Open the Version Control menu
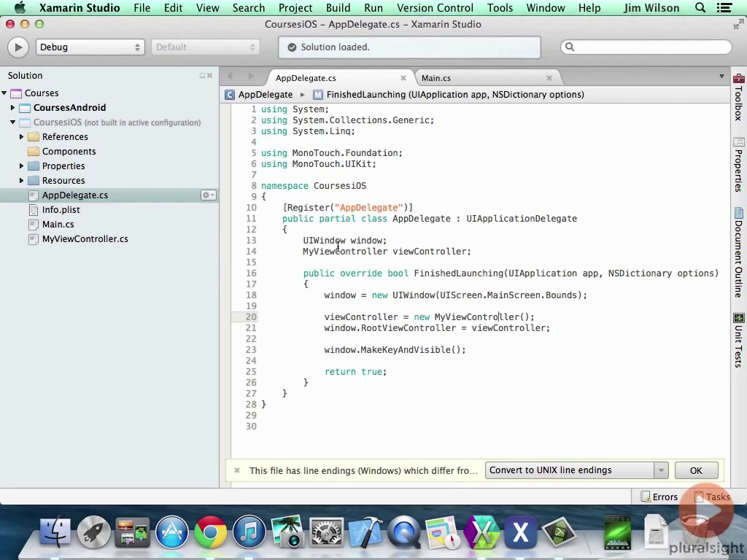 (435, 8)
